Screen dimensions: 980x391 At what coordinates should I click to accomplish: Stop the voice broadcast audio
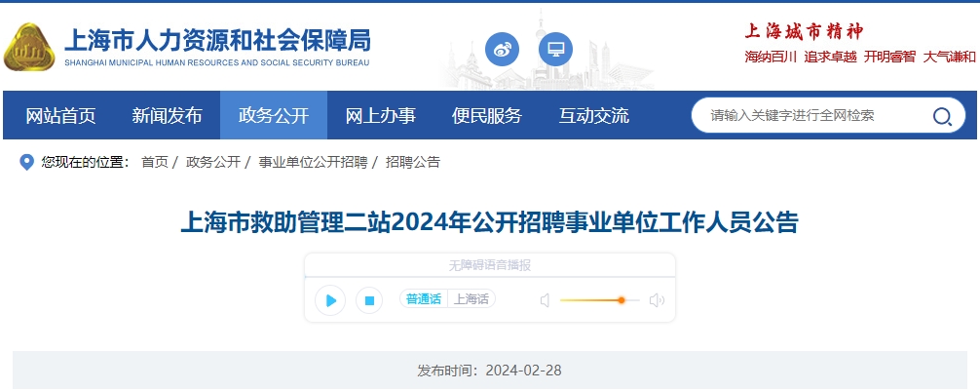[x=369, y=300]
